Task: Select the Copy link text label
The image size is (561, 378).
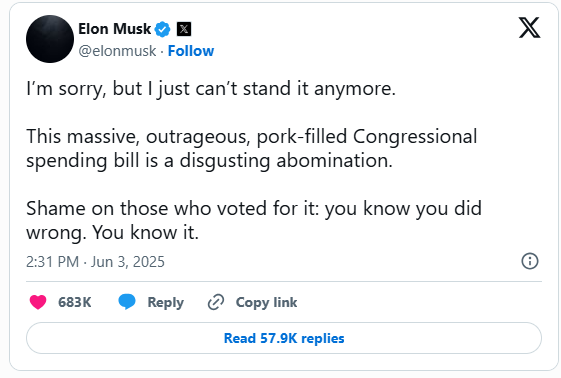Action: coord(266,303)
